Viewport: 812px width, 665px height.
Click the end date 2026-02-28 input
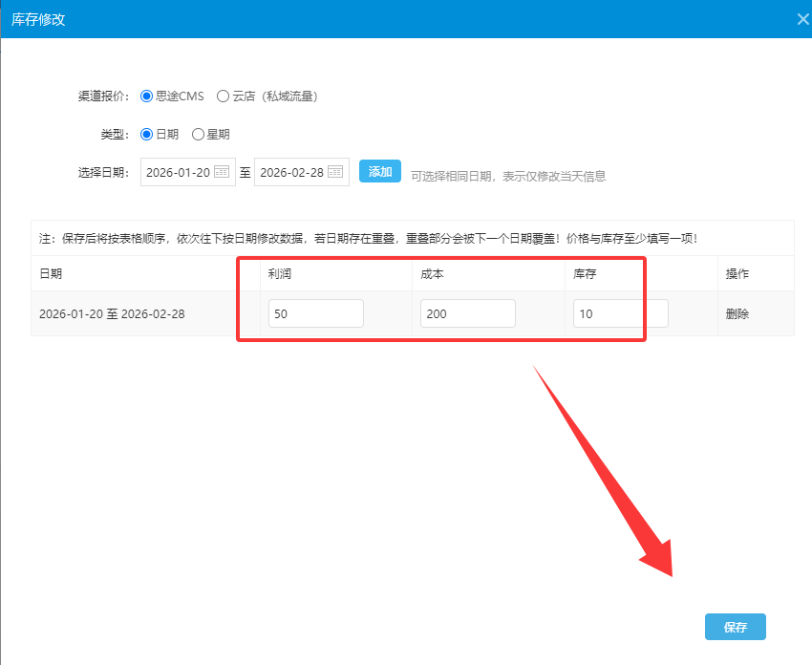click(292, 172)
